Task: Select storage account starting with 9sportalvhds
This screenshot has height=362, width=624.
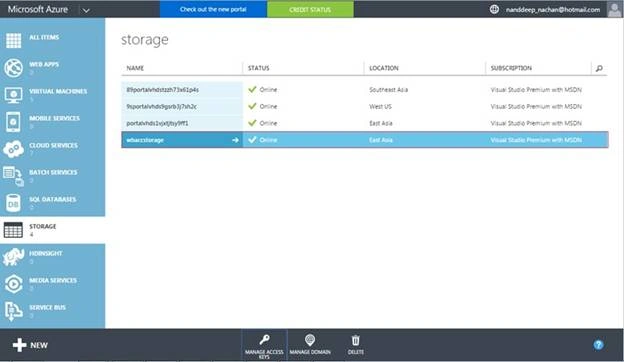Action: [161, 107]
